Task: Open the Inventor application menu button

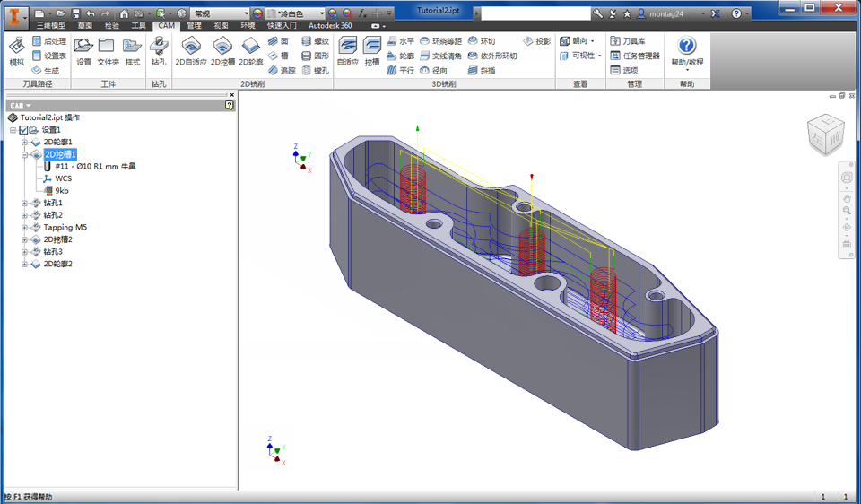Action: tap(15, 16)
